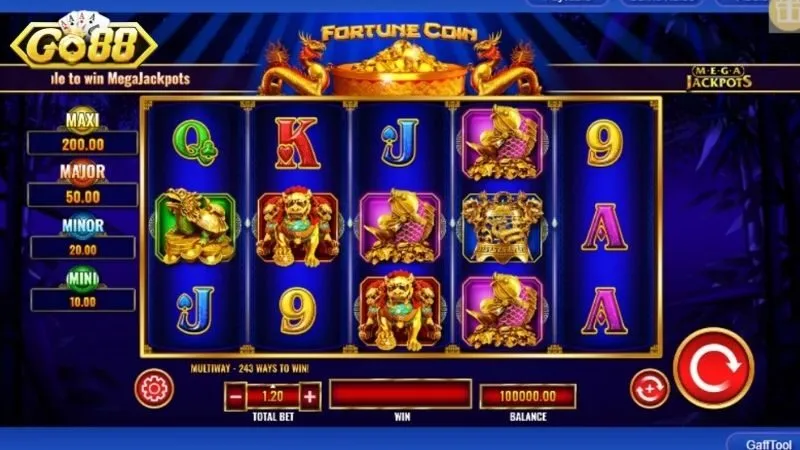Viewport: 800px width, 450px height.
Task: Click the golden dragon symbol on reel four
Action: point(503,227)
